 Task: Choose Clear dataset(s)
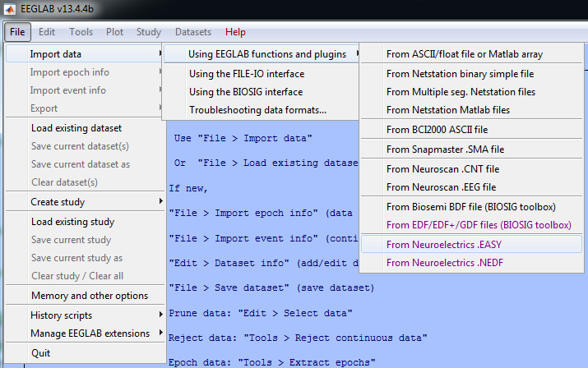tap(86, 182)
